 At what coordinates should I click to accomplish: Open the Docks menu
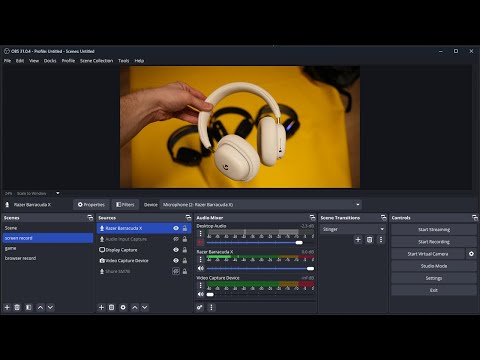pyautogui.click(x=50, y=61)
